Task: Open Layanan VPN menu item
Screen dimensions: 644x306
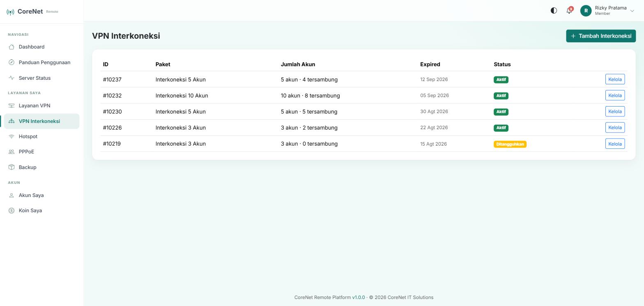Action: (41, 106)
